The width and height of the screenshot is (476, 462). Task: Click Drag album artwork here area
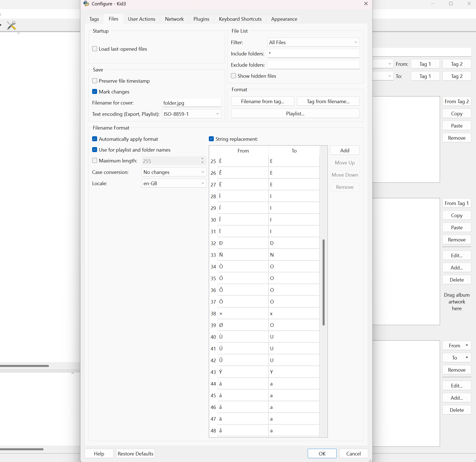457,301
